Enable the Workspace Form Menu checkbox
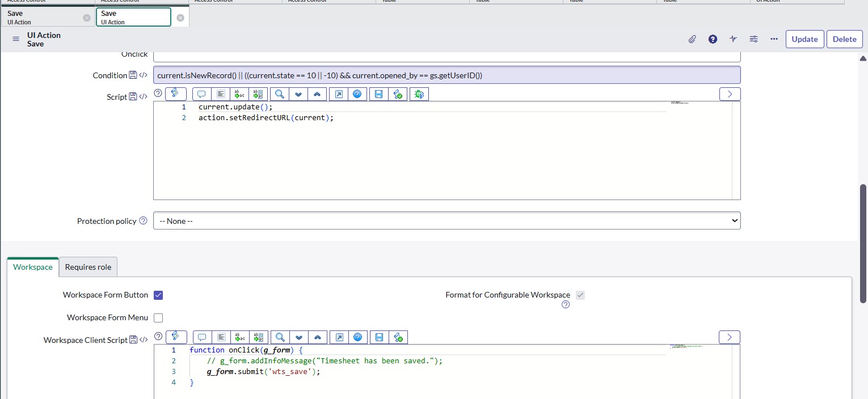The image size is (868, 399). coord(158,318)
